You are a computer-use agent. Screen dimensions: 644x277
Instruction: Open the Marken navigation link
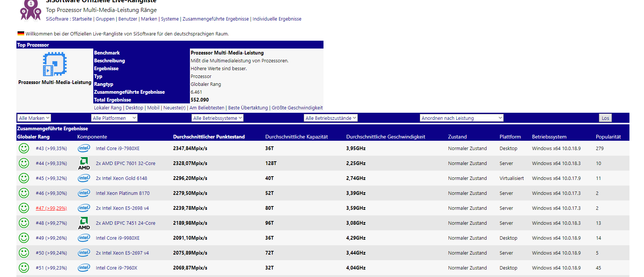[149, 19]
